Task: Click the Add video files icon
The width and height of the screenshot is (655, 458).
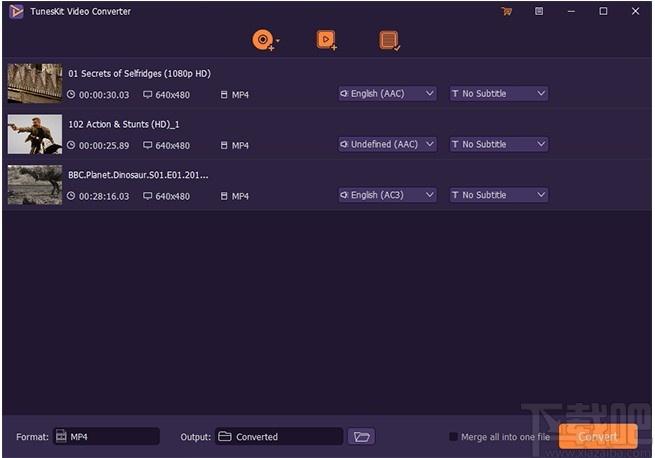Action: 326,40
